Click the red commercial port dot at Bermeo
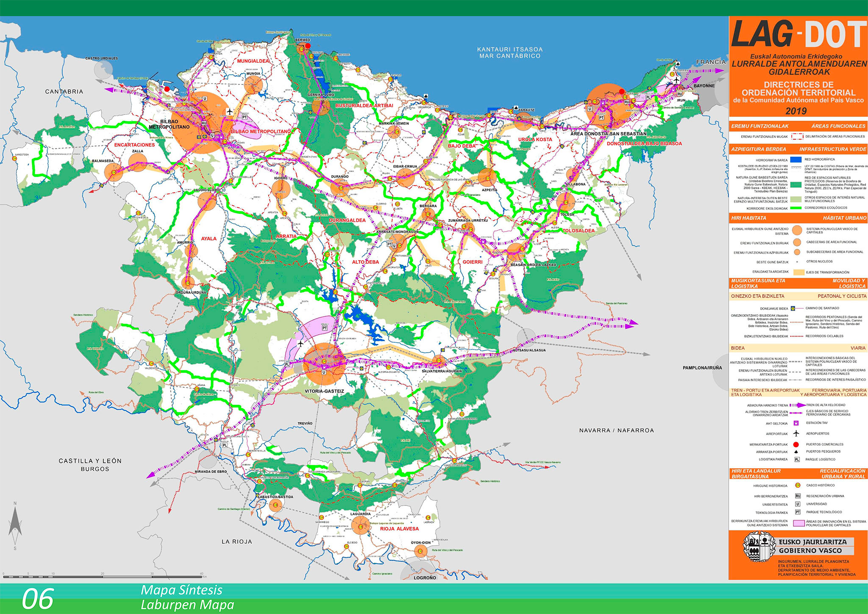The width and height of the screenshot is (868, 614). point(308,46)
